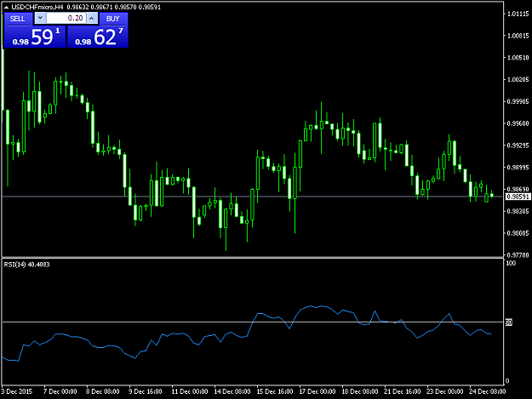Click the USDCHFmicro,H4 chart title
The width and height of the screenshot is (532, 399).
37,7
